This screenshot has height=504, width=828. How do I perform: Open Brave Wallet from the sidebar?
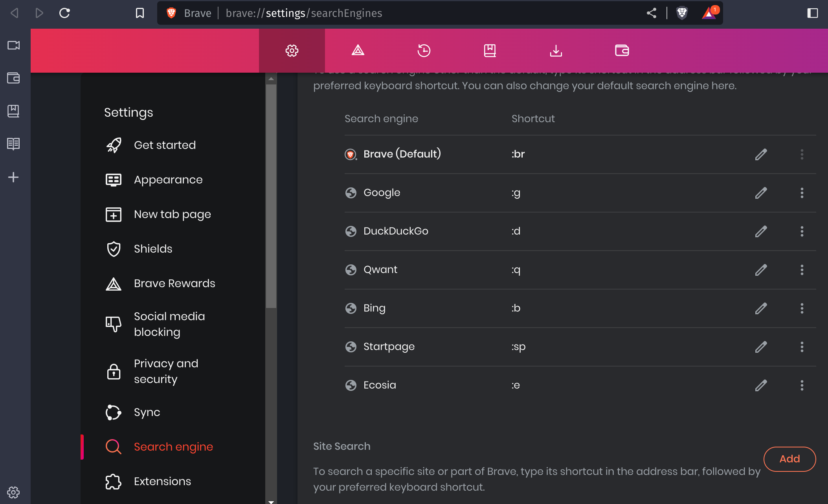click(13, 78)
